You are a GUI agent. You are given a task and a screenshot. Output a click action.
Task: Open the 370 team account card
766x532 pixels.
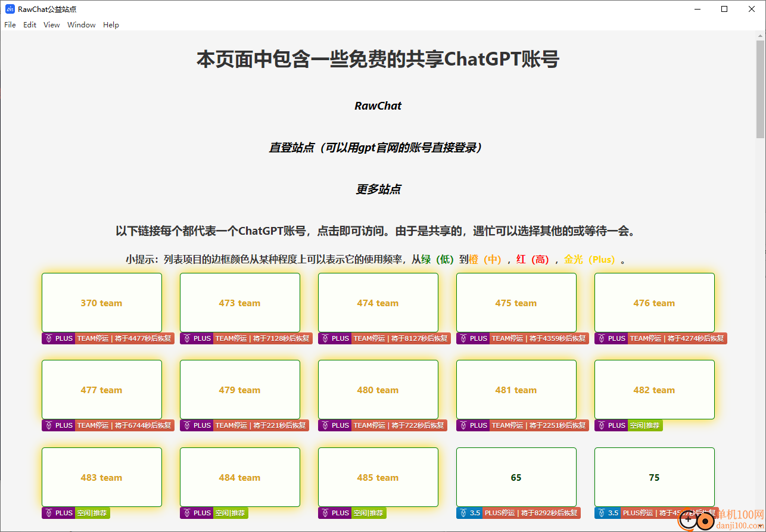point(102,303)
